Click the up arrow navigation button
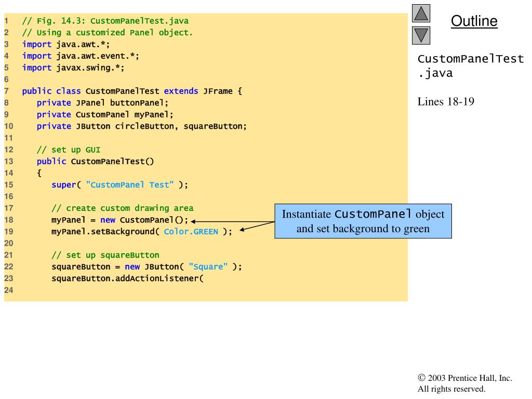This screenshot has width=532, height=399. (x=421, y=13)
